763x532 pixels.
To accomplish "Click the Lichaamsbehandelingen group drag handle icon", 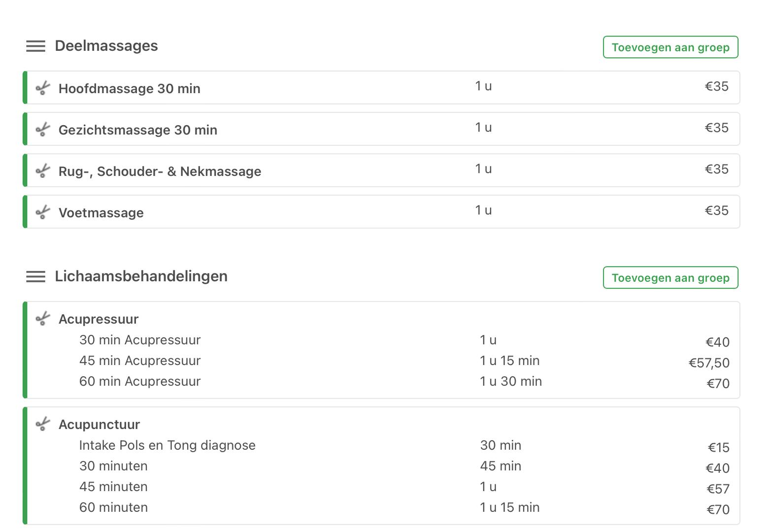I will [x=35, y=277].
